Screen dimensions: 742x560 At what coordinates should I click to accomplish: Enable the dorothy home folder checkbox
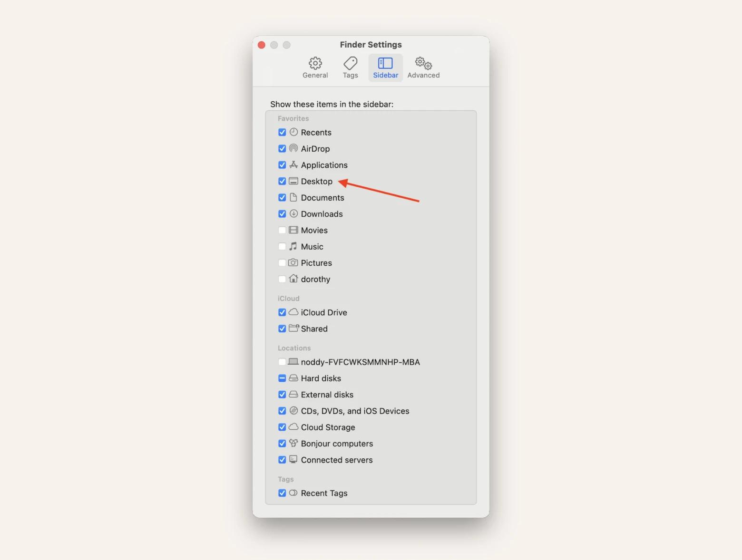tap(282, 279)
